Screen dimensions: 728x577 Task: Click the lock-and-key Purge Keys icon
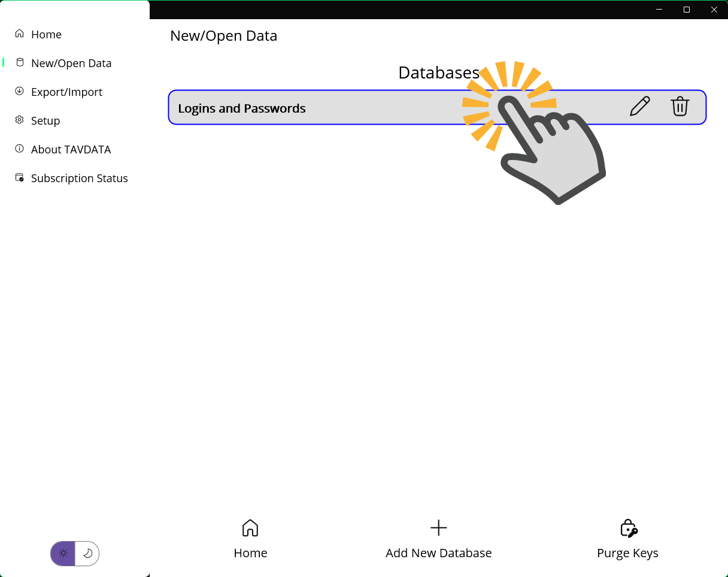coord(628,528)
